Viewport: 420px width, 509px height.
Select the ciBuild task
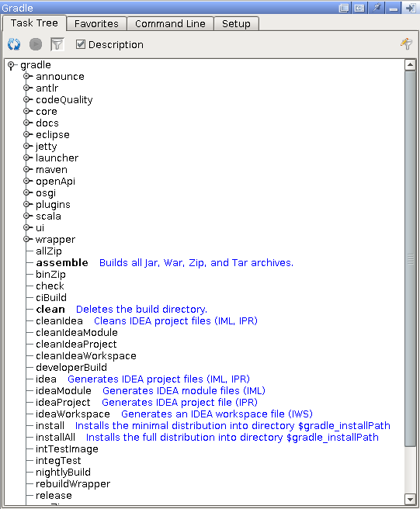[x=51, y=298]
